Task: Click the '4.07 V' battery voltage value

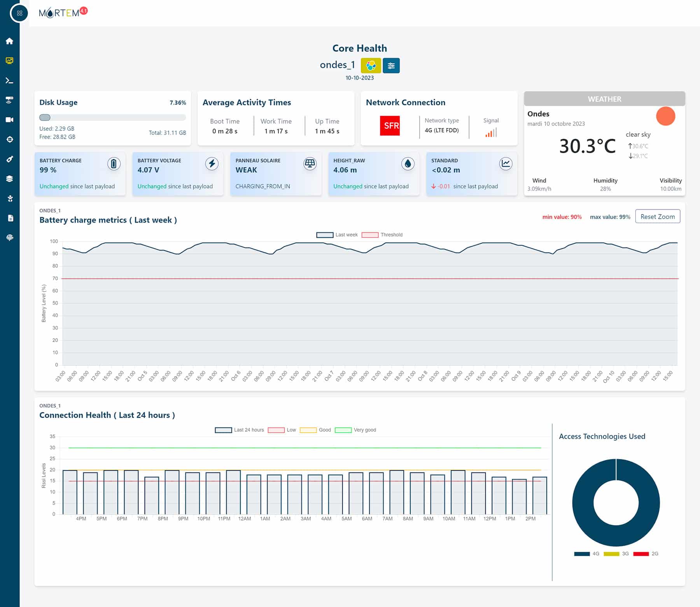Action: (148, 170)
